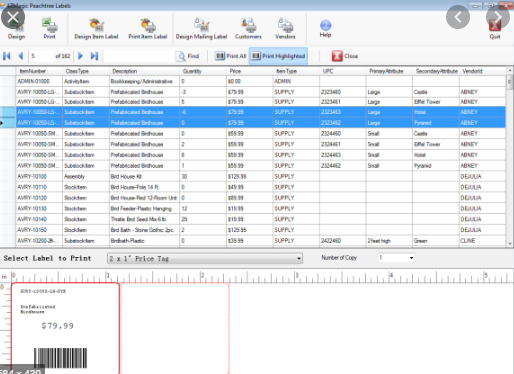Screen dimensions: 514x374
Task: Sort by PrimaryAttribute column header
Action: pos(389,71)
